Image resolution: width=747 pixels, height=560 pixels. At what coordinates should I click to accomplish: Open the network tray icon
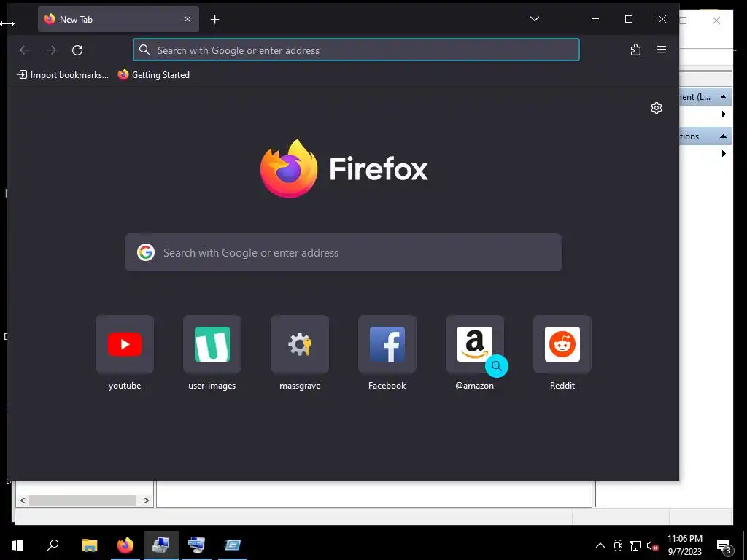[x=635, y=545]
